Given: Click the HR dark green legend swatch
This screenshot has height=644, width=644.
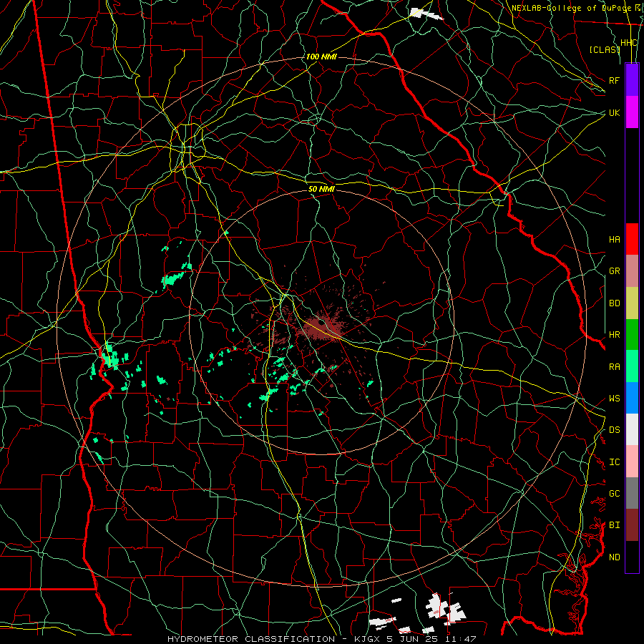Looking at the screenshot, I should [x=632, y=334].
